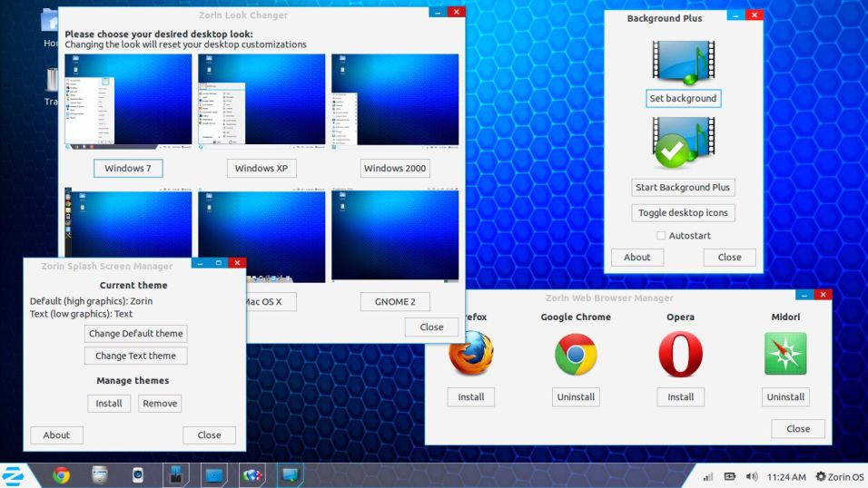Choose the GNOME 2 look button
The width and height of the screenshot is (868, 488).
[x=395, y=301]
